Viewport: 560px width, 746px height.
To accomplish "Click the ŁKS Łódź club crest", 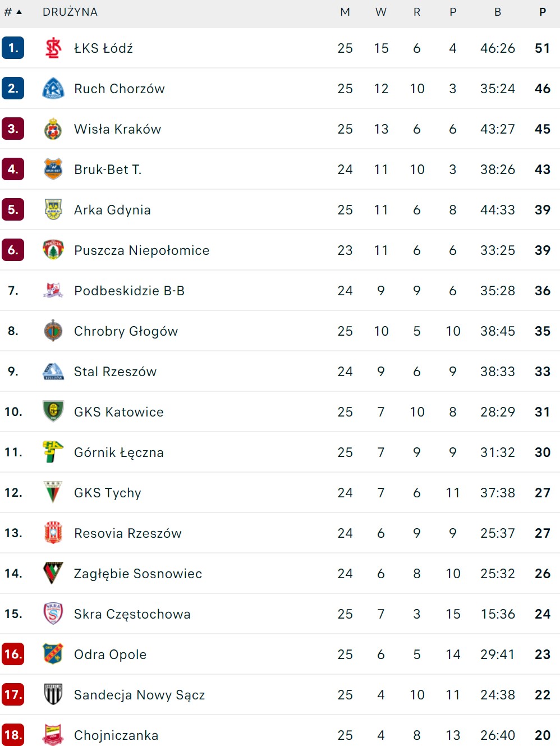I will (x=53, y=48).
